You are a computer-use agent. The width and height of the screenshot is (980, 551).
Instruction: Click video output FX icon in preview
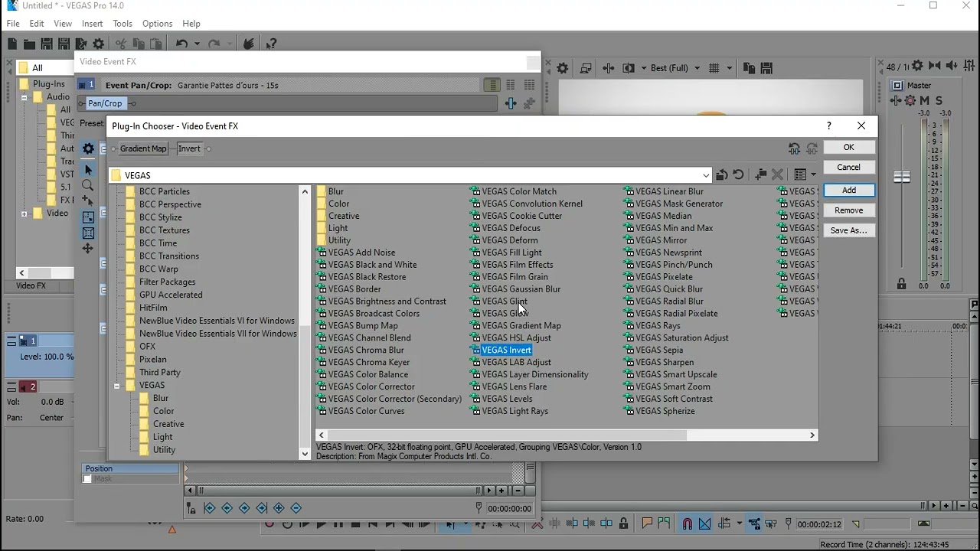(609, 68)
